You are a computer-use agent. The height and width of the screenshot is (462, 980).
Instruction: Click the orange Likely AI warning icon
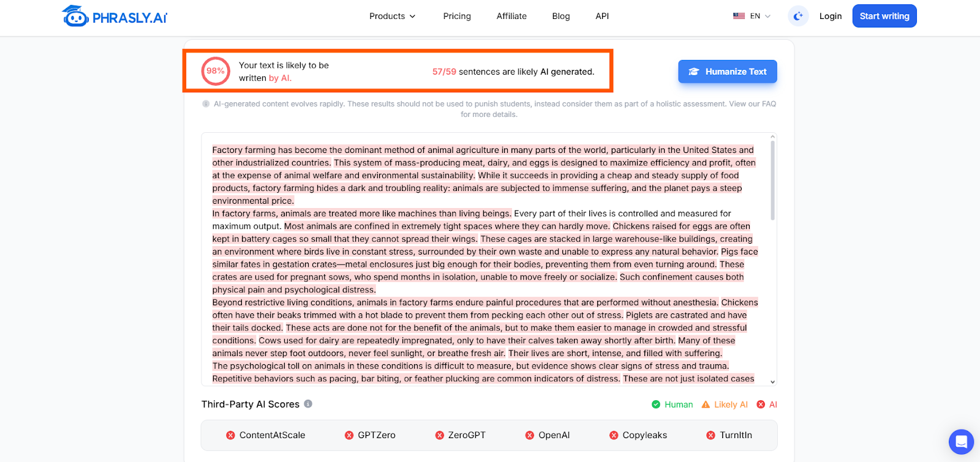(706, 404)
